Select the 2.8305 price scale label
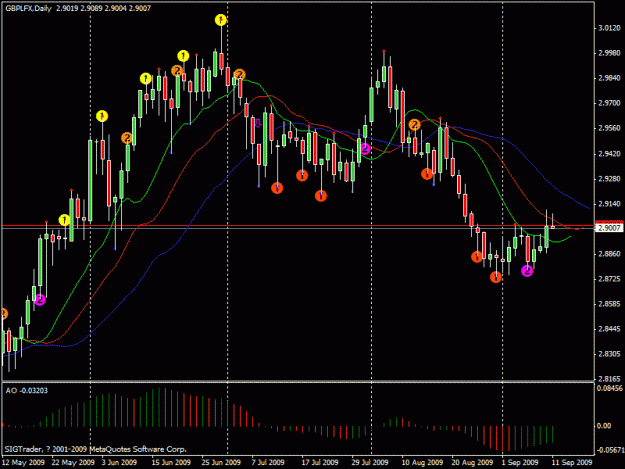 (609, 354)
